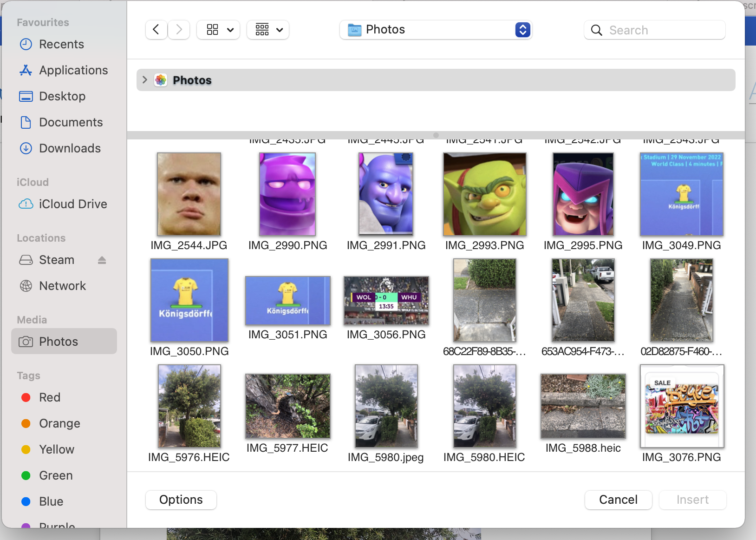Click the back navigation arrow
This screenshot has width=756, height=540.
(x=156, y=30)
